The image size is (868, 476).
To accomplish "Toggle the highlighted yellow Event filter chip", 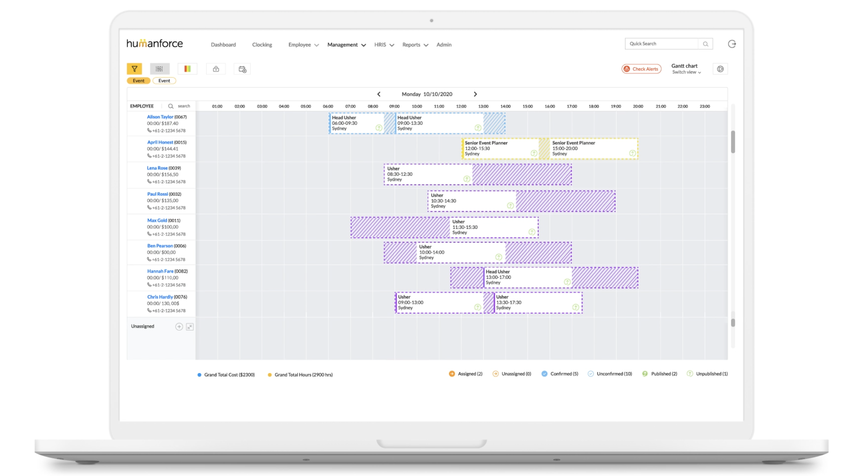I will click(x=138, y=80).
